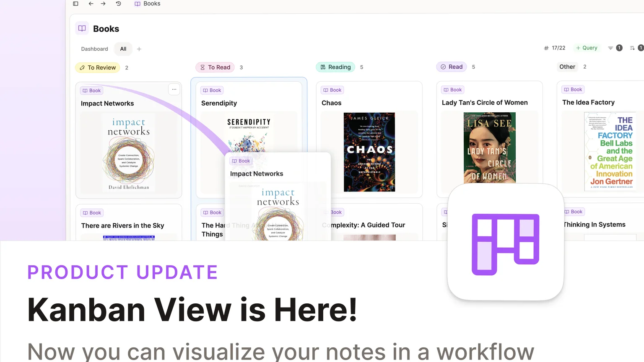The width and height of the screenshot is (644, 362).
Task: Select the To Read column status chip
Action: tap(215, 67)
